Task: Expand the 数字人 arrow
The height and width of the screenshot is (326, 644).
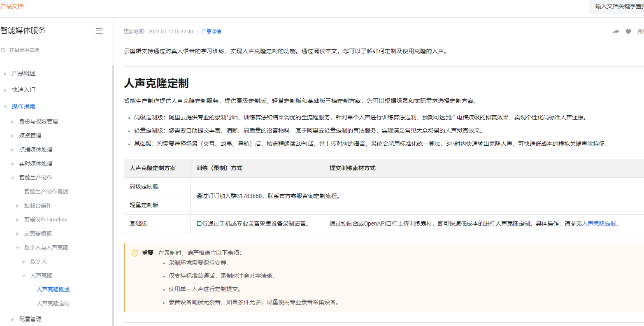Action: (x=24, y=262)
